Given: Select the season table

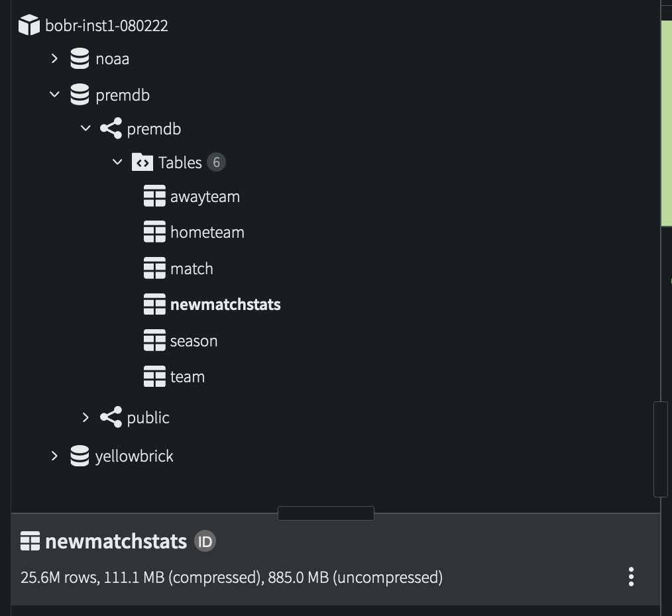Looking at the screenshot, I should pyautogui.click(x=194, y=341).
